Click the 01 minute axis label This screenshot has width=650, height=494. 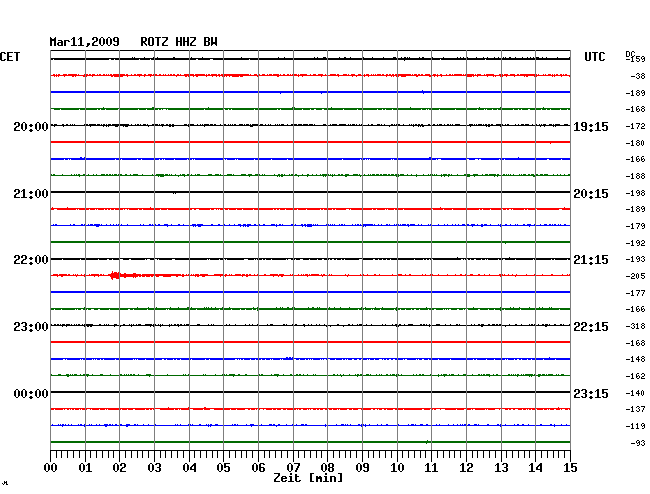[x=85, y=468]
